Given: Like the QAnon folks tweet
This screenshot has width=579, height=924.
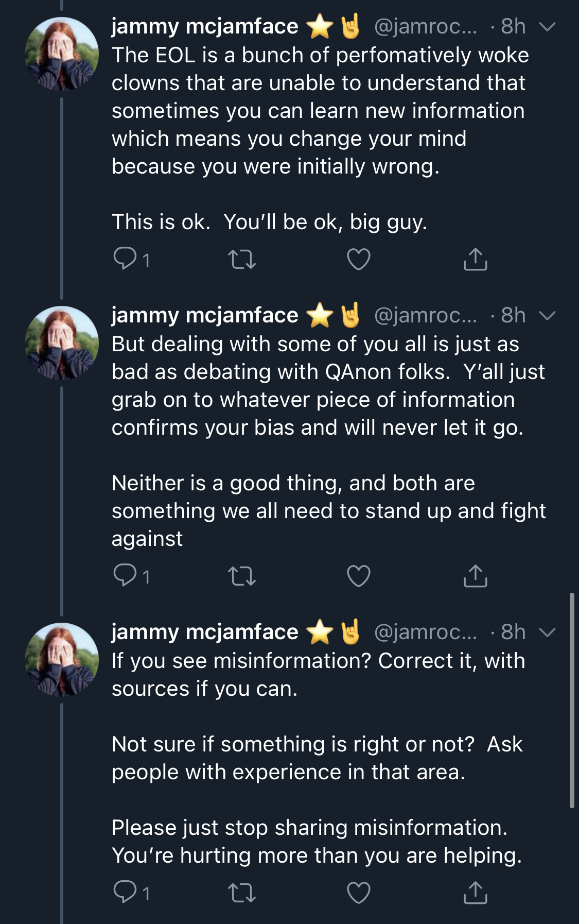Looking at the screenshot, I should (359, 576).
